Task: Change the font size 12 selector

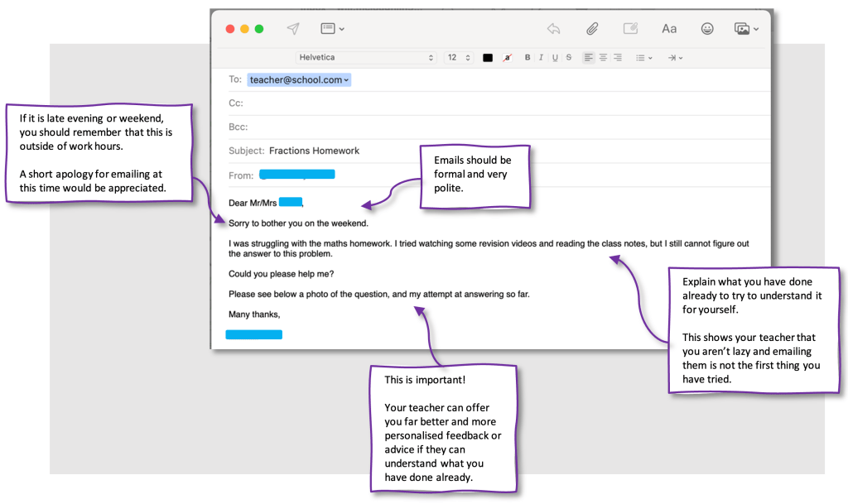Action: pyautogui.click(x=459, y=58)
